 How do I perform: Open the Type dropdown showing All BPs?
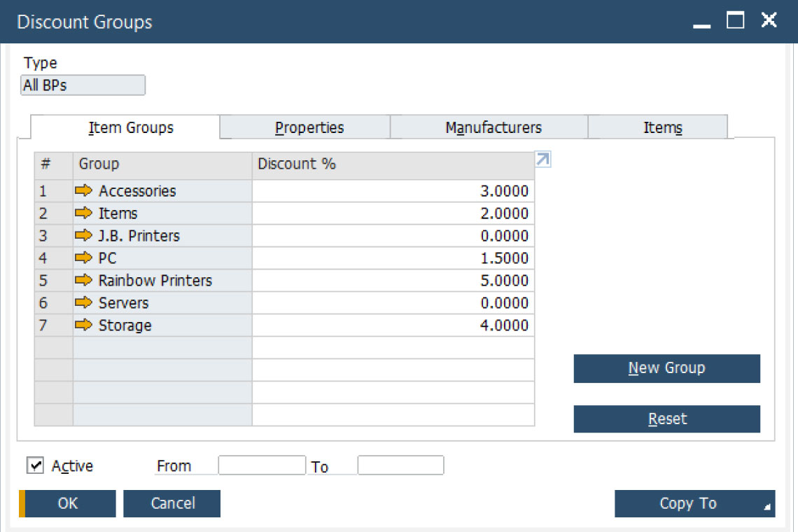(83, 85)
